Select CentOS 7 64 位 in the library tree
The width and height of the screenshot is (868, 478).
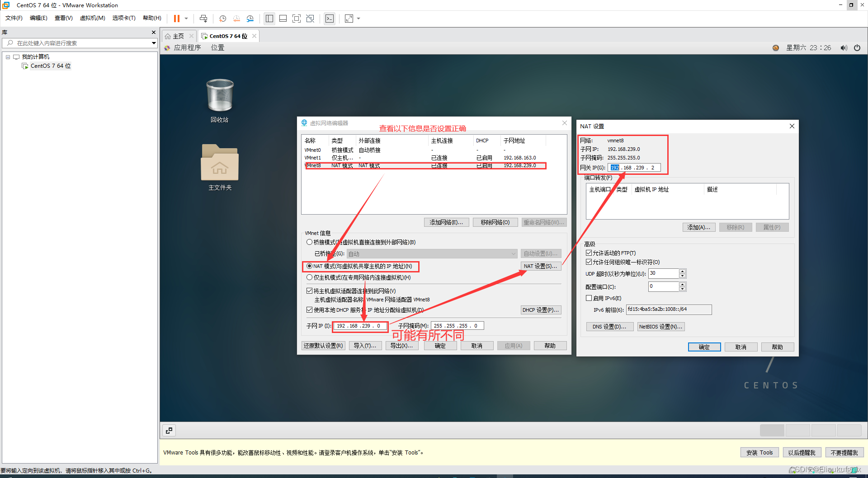[50, 66]
